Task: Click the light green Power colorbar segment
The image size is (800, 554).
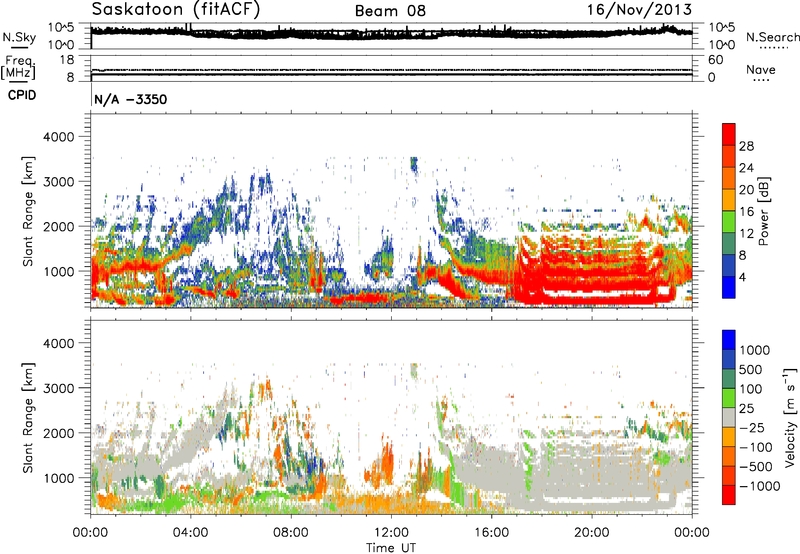Action: [729, 222]
